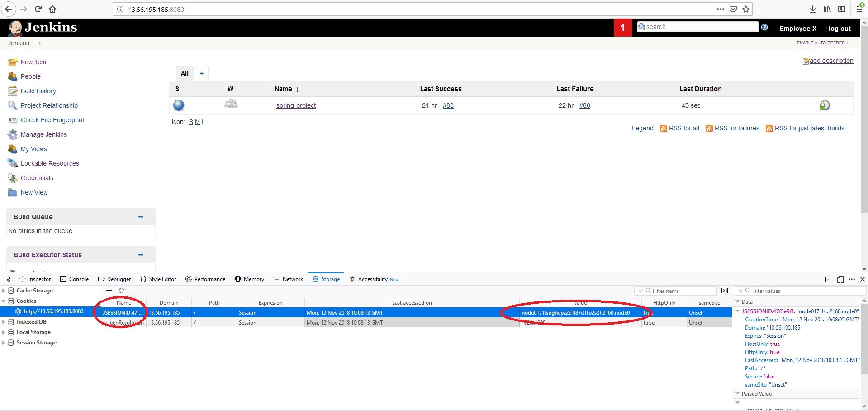Open responsive design mode icon
The height and width of the screenshot is (411, 868).
click(840, 279)
